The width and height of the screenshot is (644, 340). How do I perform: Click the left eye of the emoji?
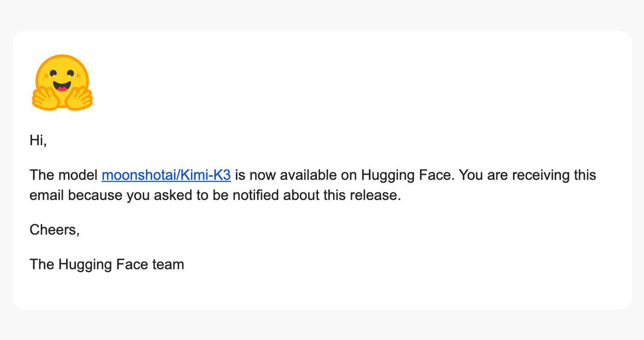point(52,72)
